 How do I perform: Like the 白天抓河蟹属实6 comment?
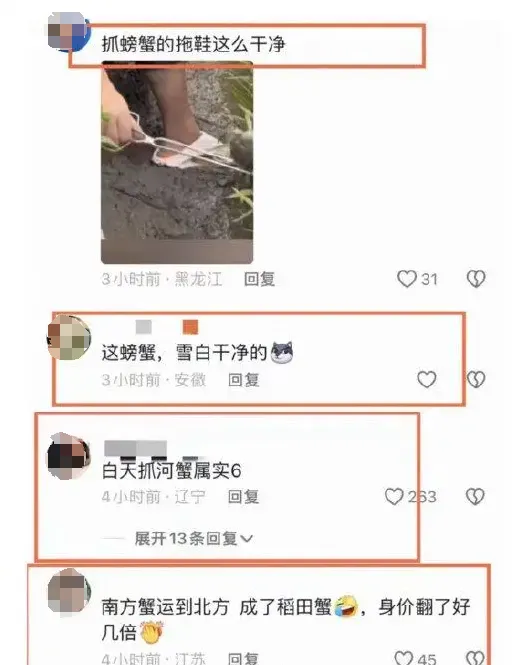(394, 496)
